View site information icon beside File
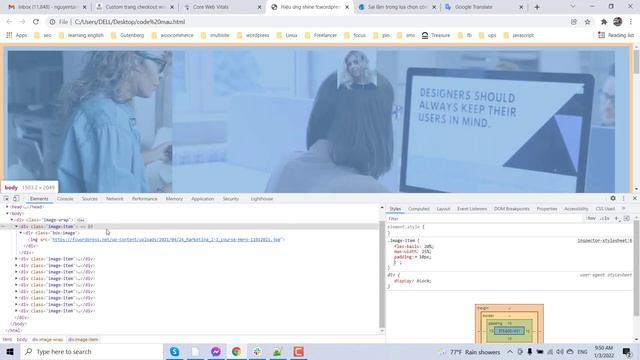Image resolution: width=640 pixels, height=360 pixels. (52, 22)
